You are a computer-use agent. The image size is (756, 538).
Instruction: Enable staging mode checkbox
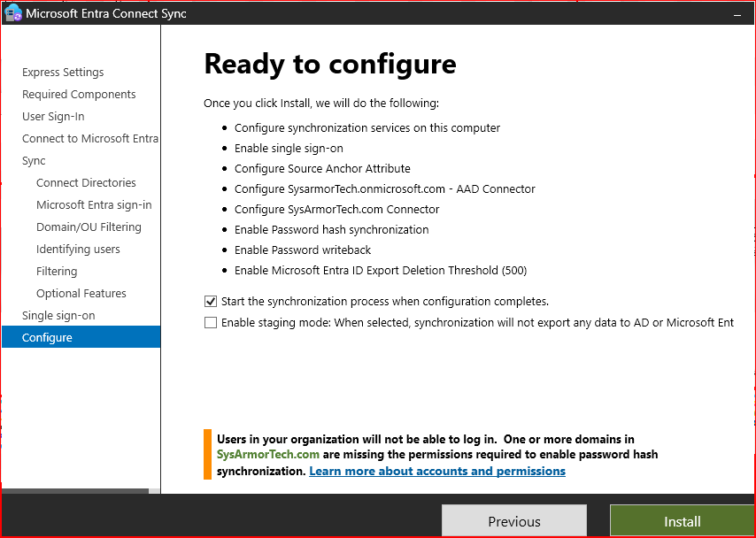[x=210, y=322]
